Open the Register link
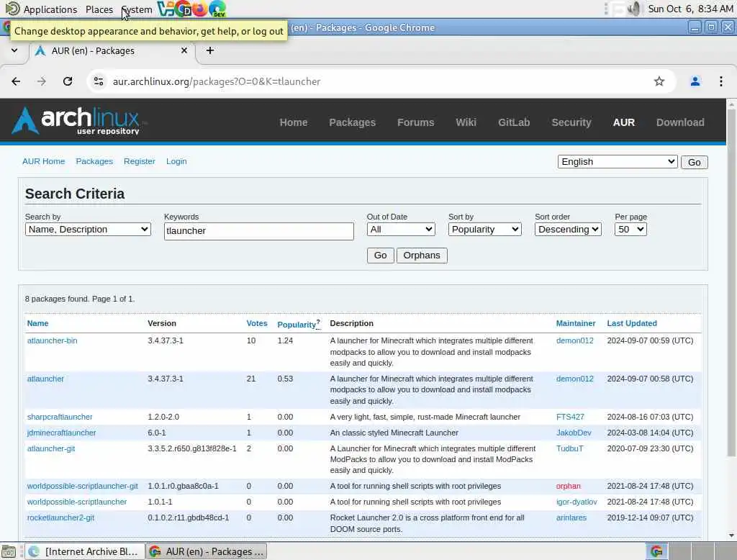The height and width of the screenshot is (560, 737). (139, 161)
